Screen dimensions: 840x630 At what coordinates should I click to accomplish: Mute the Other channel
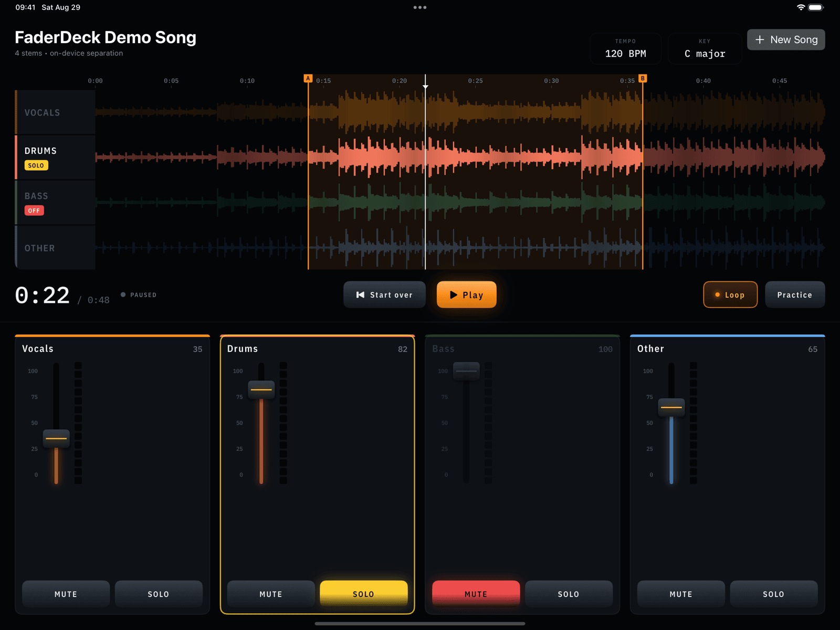(x=680, y=594)
